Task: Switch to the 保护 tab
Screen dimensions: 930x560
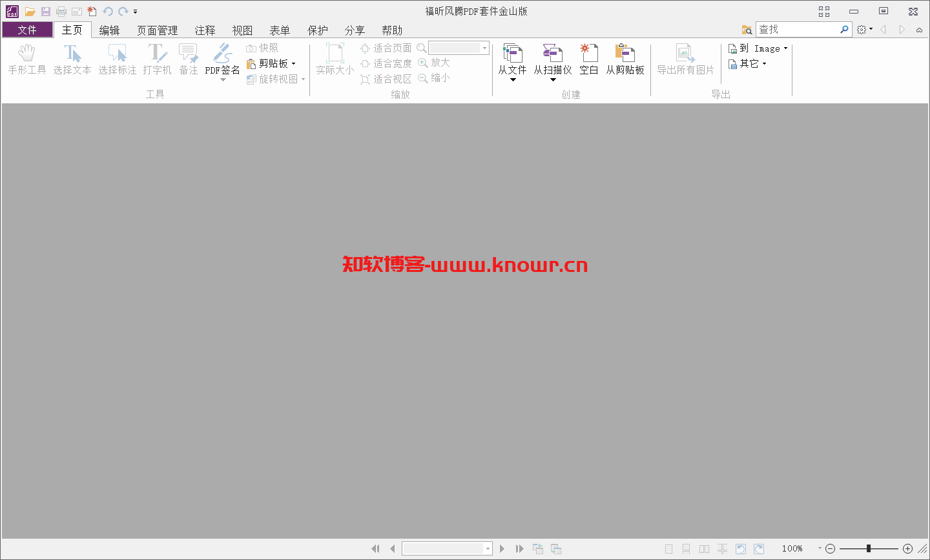Action: 317,30
